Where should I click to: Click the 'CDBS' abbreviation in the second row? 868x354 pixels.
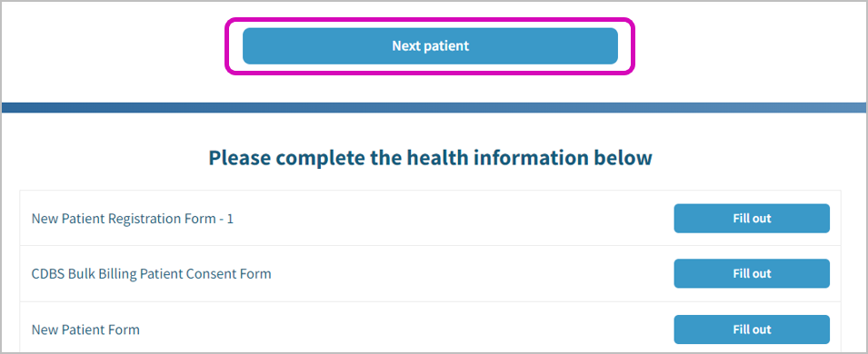pos(47,274)
